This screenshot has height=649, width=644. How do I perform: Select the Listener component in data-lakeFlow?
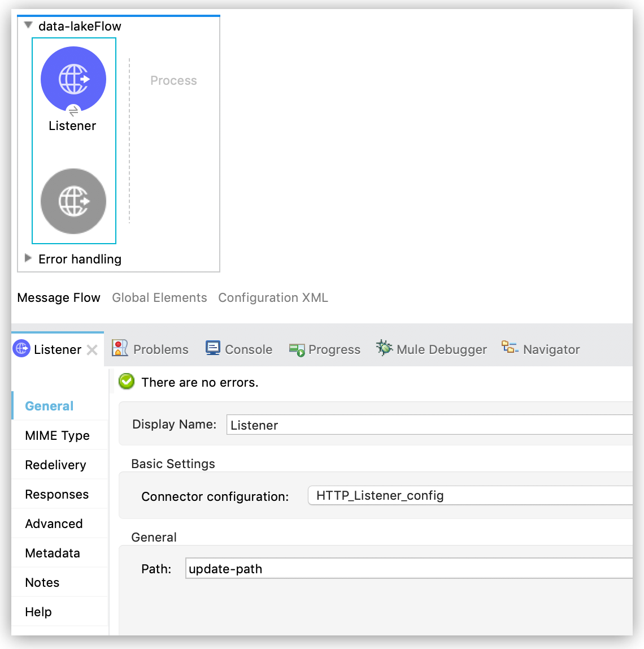pos(73,79)
